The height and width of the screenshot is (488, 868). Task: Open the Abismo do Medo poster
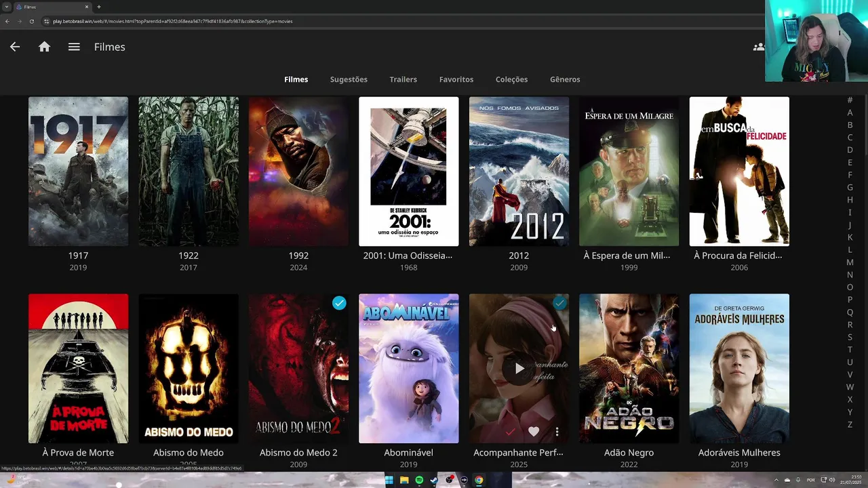pos(189,369)
